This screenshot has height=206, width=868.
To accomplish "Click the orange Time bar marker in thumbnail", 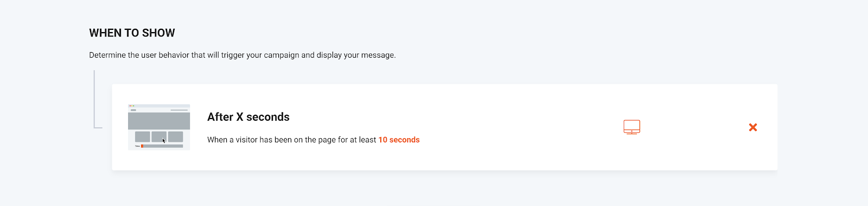I will click(x=142, y=146).
